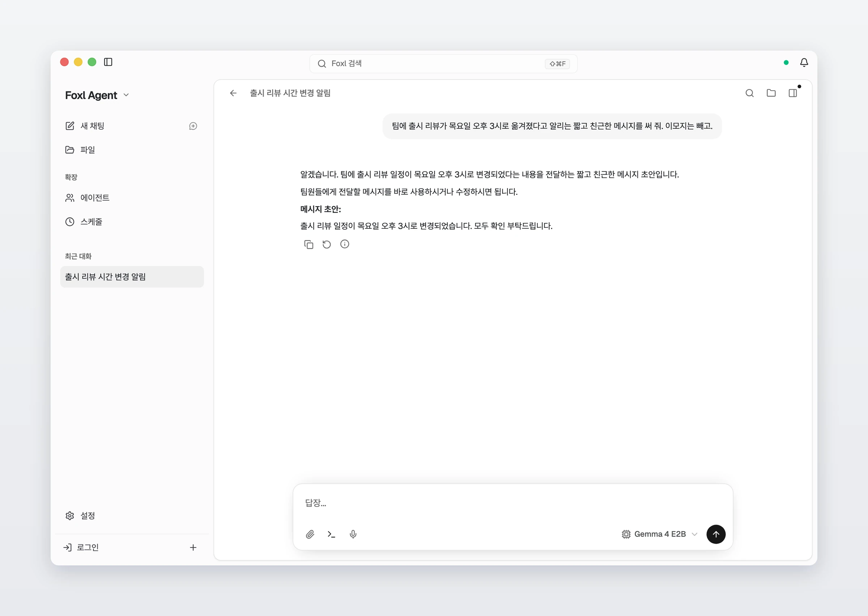This screenshot has width=868, height=616.
Task: Toggle the sidebar panel icon
Action: [x=108, y=62]
